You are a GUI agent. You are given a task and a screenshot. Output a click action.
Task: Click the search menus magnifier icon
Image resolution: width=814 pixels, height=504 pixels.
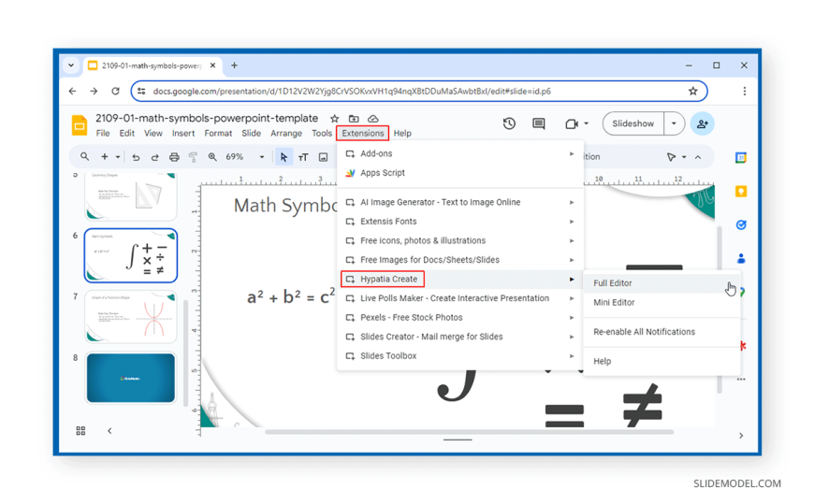coord(84,156)
